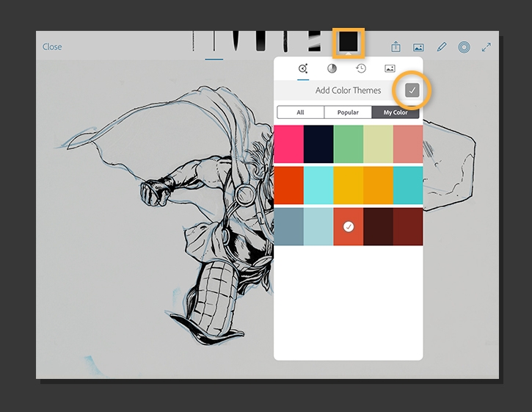Pick the pale blue swatch in third row
Viewport: 532px width, 412px height.
(x=318, y=226)
